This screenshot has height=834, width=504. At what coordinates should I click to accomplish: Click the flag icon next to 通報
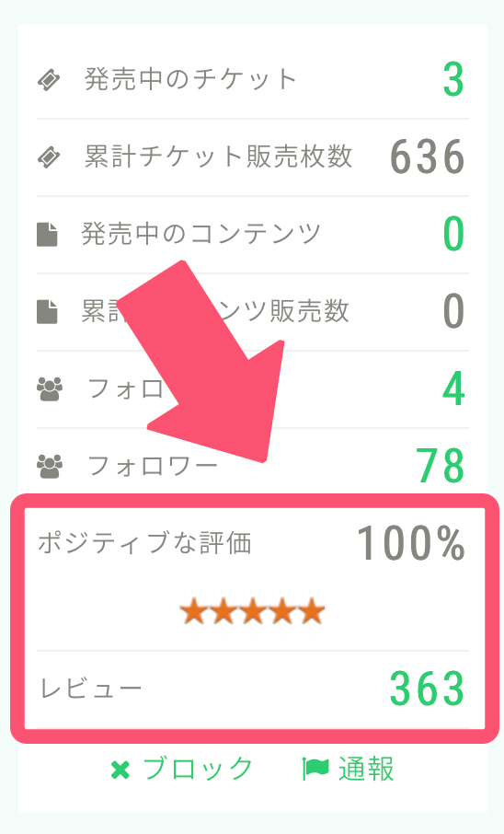(315, 770)
